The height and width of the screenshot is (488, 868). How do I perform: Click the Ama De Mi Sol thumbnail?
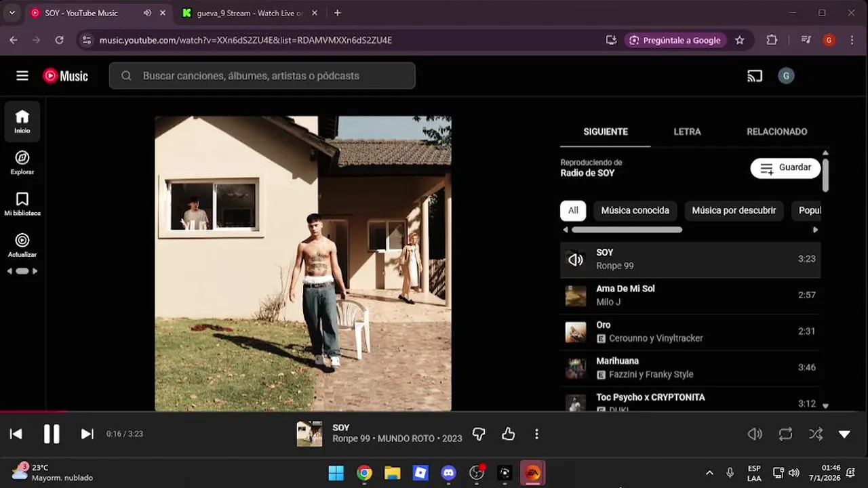point(576,296)
